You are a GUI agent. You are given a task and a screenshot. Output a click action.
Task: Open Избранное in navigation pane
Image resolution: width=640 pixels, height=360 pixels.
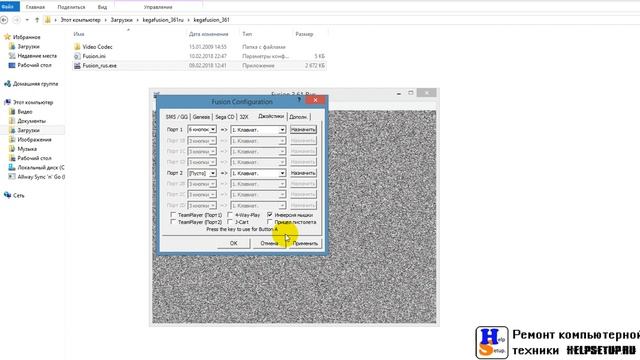coord(27,37)
